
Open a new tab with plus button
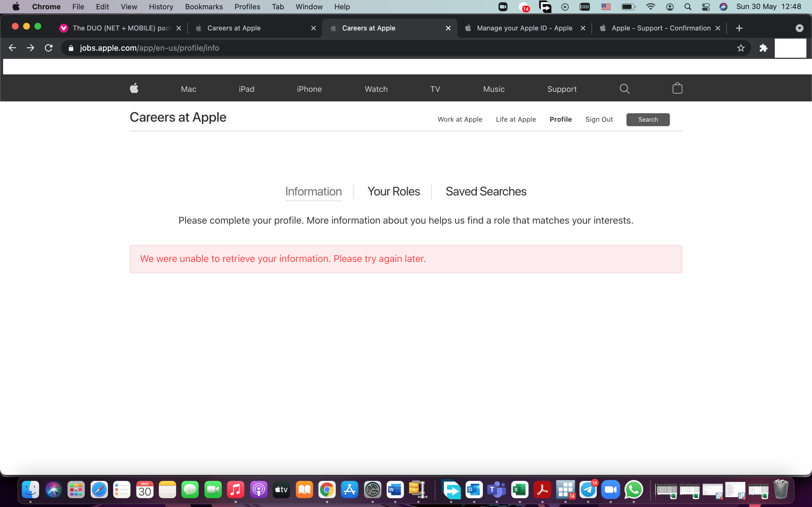pyautogui.click(x=739, y=28)
